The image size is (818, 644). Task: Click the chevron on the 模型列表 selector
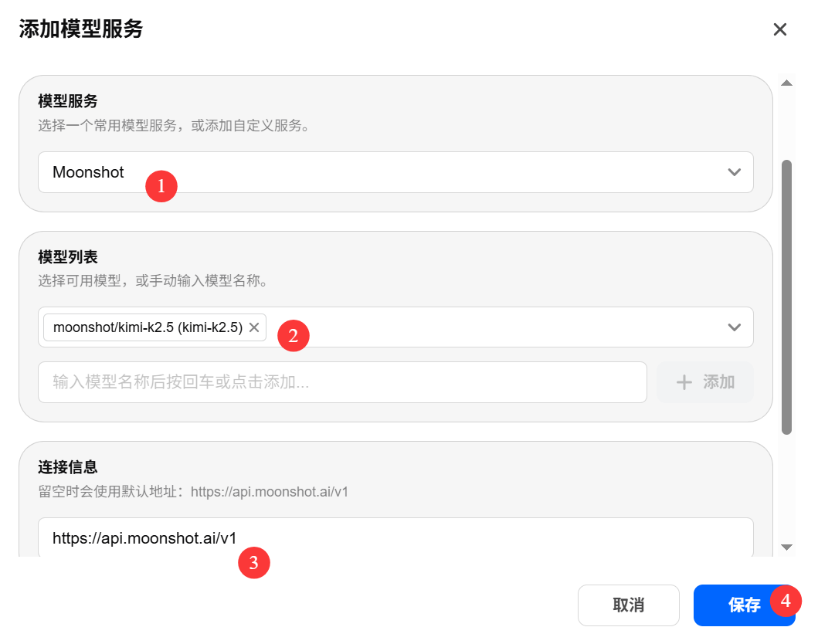[x=734, y=327]
